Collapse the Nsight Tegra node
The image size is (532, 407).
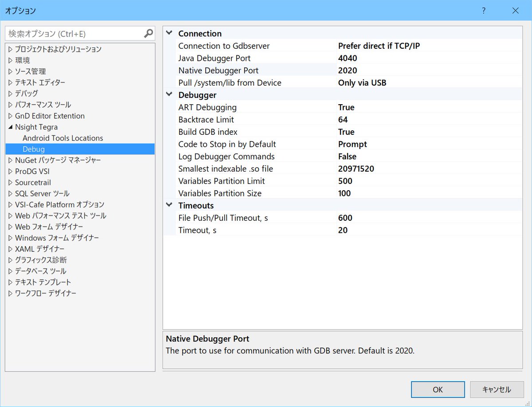point(11,127)
